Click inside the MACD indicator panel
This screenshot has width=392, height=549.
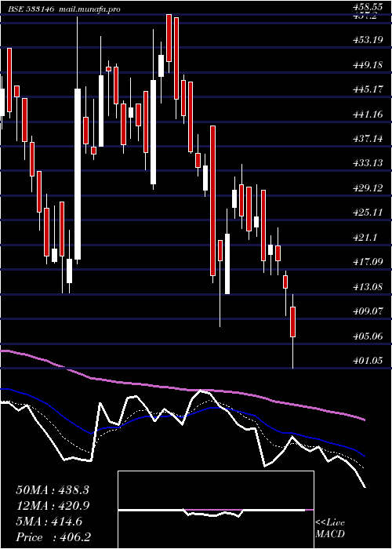pos(216,510)
